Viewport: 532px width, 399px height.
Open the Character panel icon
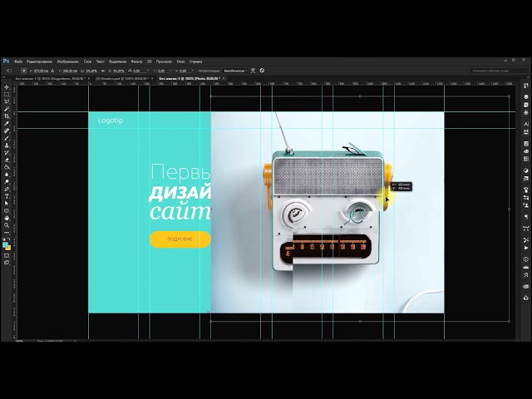click(x=526, y=124)
